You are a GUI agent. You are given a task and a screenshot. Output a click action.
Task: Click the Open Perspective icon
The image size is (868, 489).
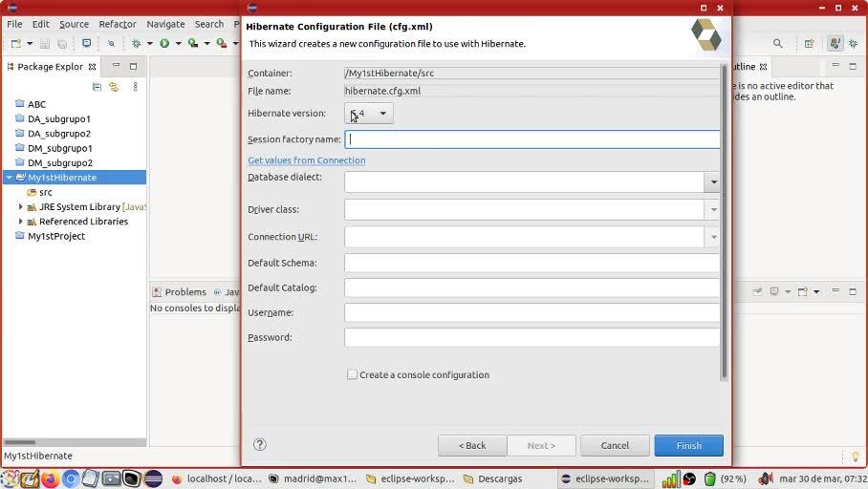[810, 43]
